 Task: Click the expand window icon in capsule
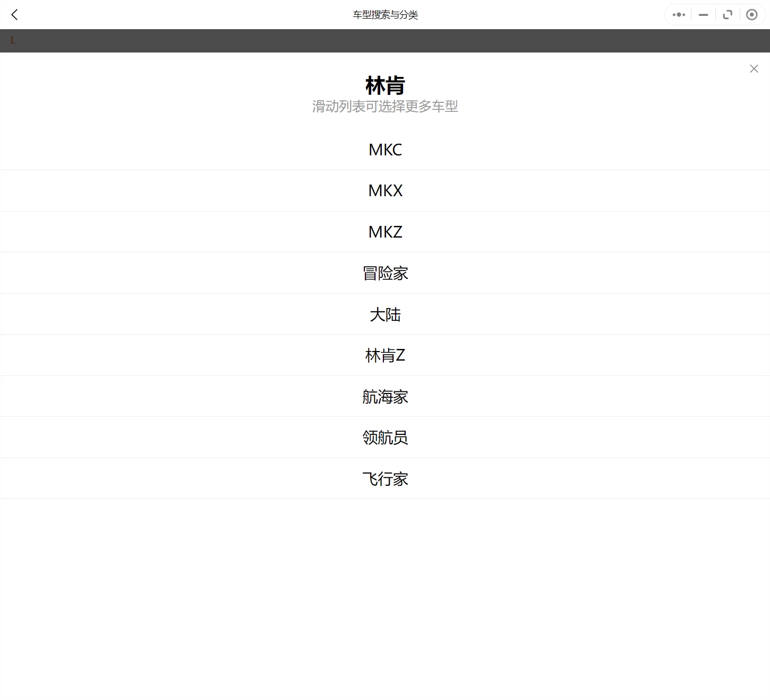pyautogui.click(x=728, y=15)
